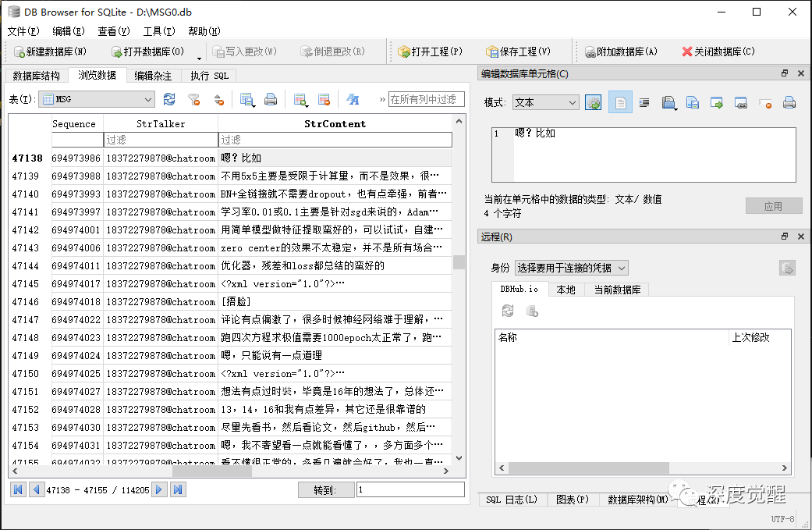Switch to the 数据库结构 tab
Screen dimensions: 812x530
(x=36, y=76)
